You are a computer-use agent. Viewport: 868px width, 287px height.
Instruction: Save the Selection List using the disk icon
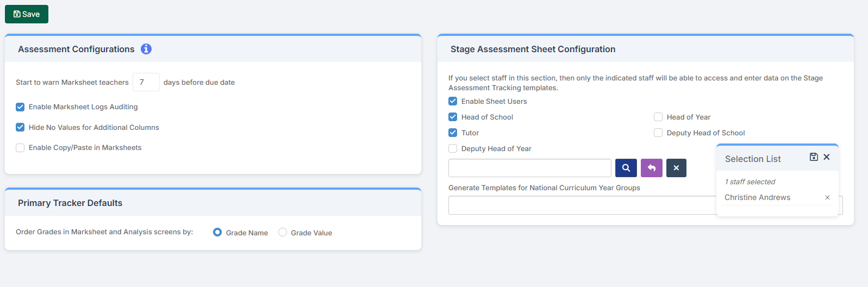(x=814, y=157)
